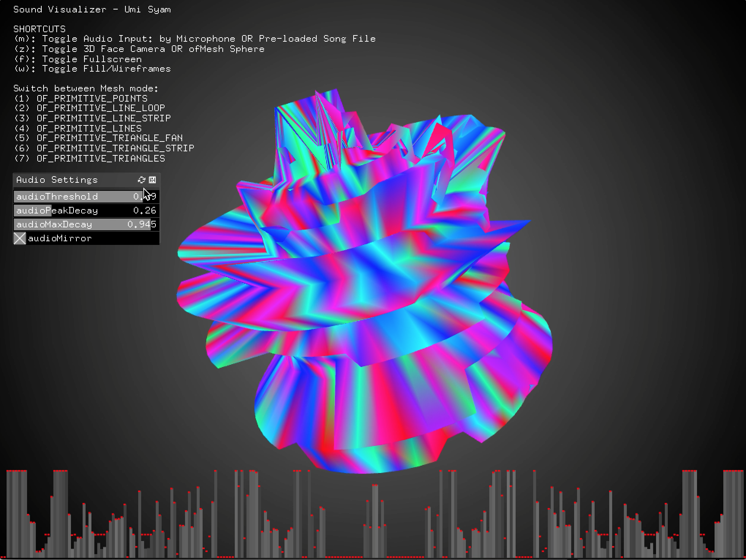Click the Toggle Audio Input shortcut text
The height and width of the screenshot is (560, 746).
tap(195, 39)
